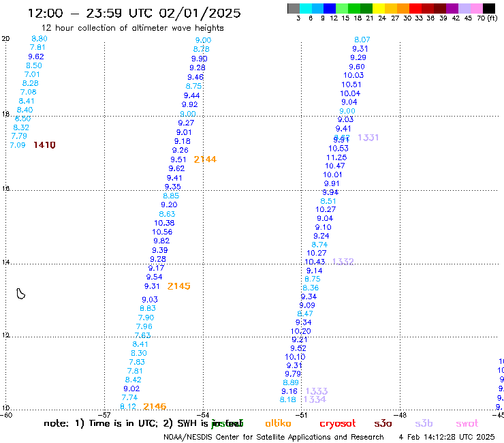The height and width of the screenshot is (443, 504).
Task: Click the wave height value 8.12
Action: tap(128, 407)
